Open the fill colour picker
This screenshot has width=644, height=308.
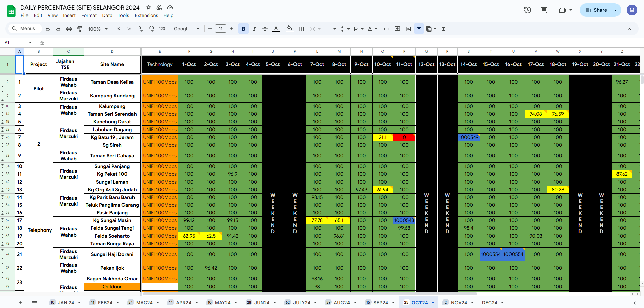tap(290, 29)
